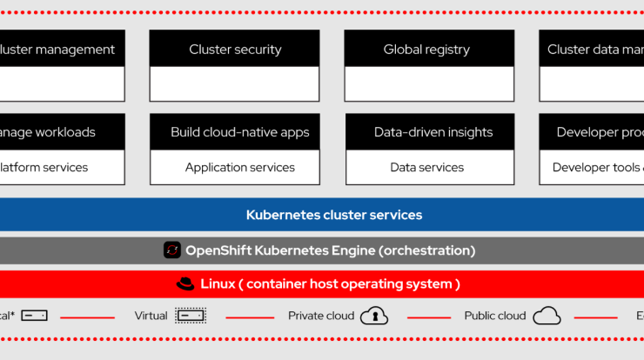
Task: Click OpenShift Kubernetes Engine (orchestration) text
Action: [330, 250]
